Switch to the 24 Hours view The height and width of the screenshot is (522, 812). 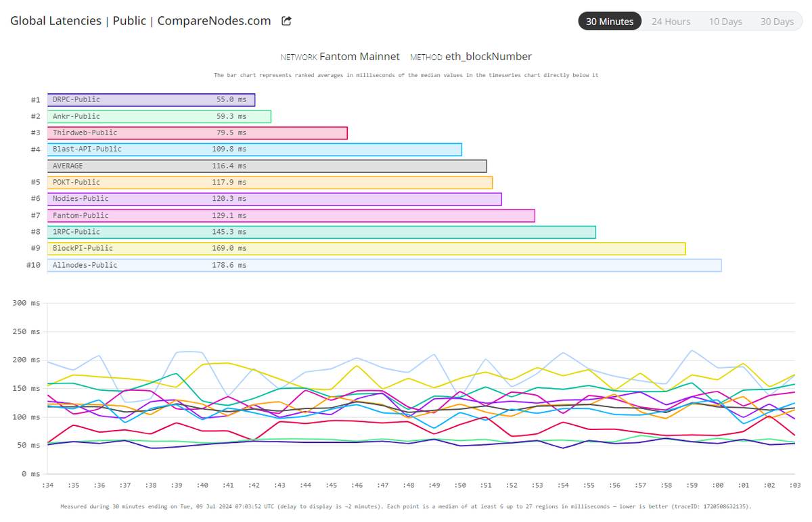[671, 22]
